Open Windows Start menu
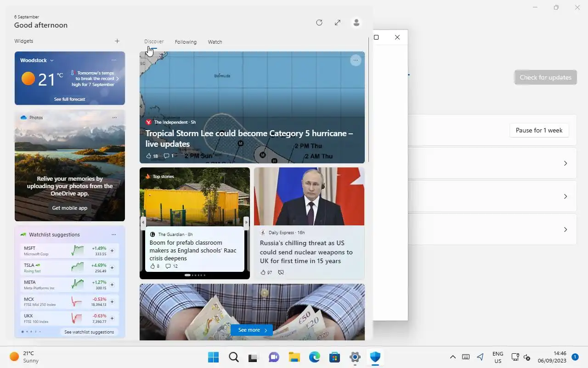Image resolution: width=588 pixels, height=368 pixels. point(213,357)
